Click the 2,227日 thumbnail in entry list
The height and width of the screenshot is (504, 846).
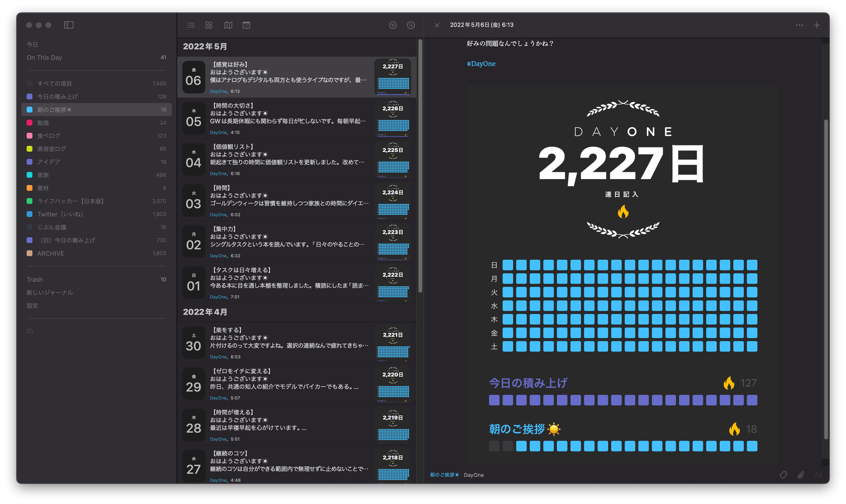coord(393,77)
